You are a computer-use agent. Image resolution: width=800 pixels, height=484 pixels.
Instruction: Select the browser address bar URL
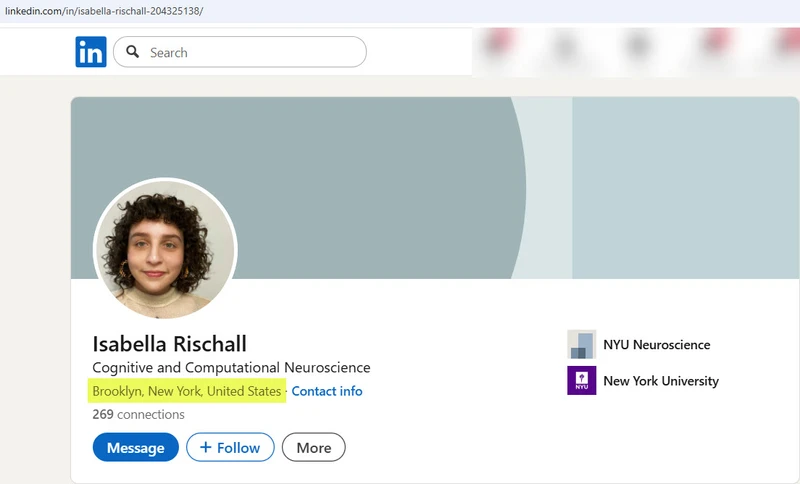click(116, 9)
